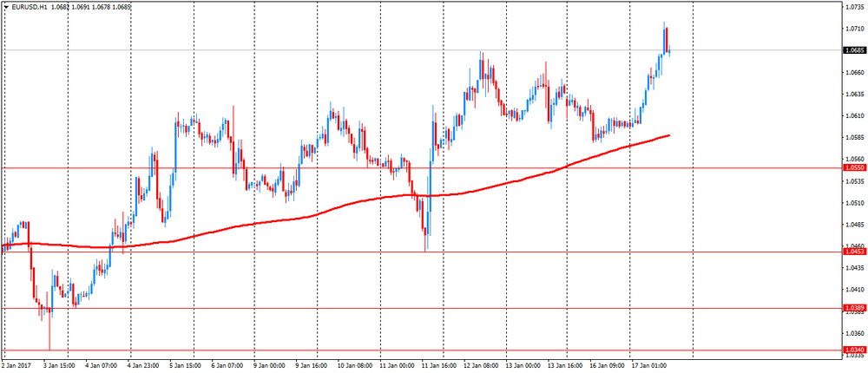Click the 1.0691 high value in header
The height and width of the screenshot is (373, 868).
coord(78,7)
